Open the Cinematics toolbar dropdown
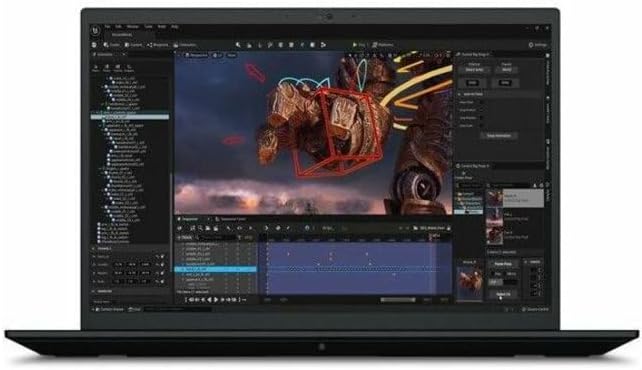This screenshot has width=642, height=370. (x=185, y=45)
